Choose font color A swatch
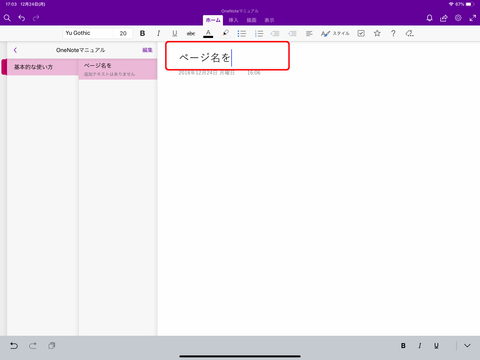480x360 pixels. point(208,33)
